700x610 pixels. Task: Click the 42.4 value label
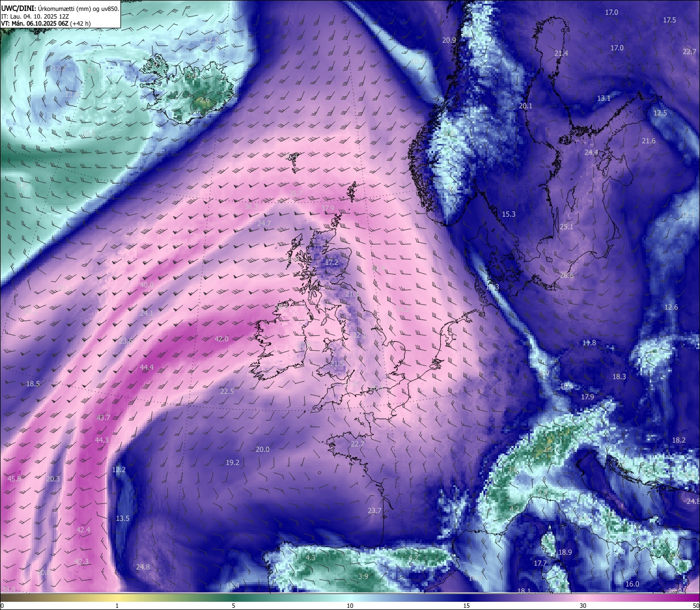tap(83, 530)
